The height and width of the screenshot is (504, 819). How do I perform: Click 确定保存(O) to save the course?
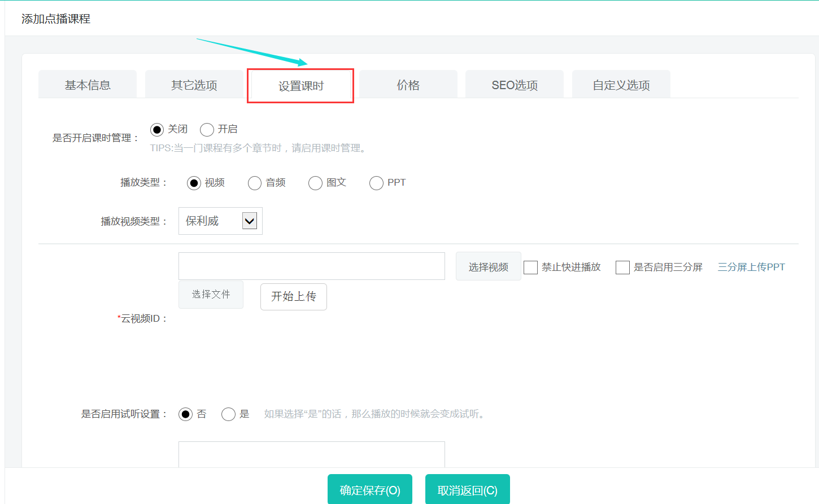[x=370, y=490]
